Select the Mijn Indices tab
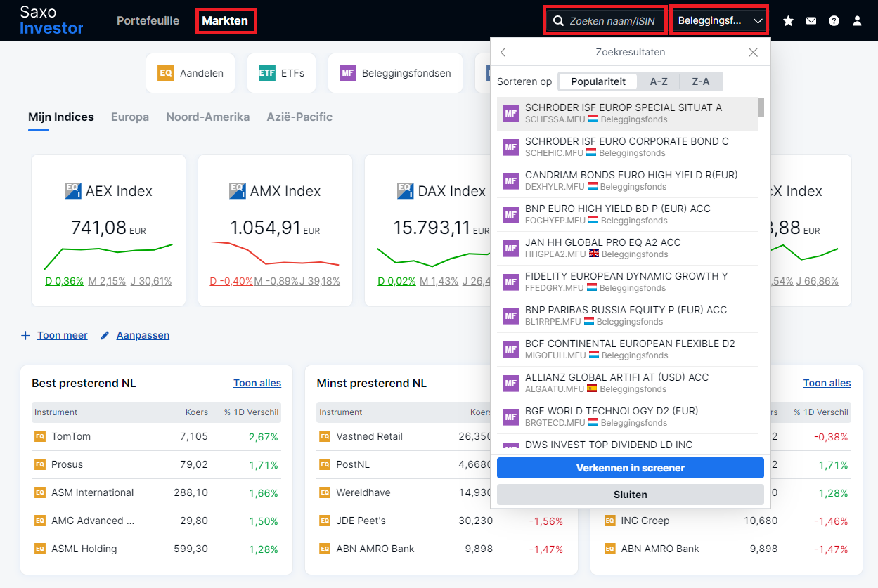Image resolution: width=878 pixels, height=588 pixels. coord(61,117)
